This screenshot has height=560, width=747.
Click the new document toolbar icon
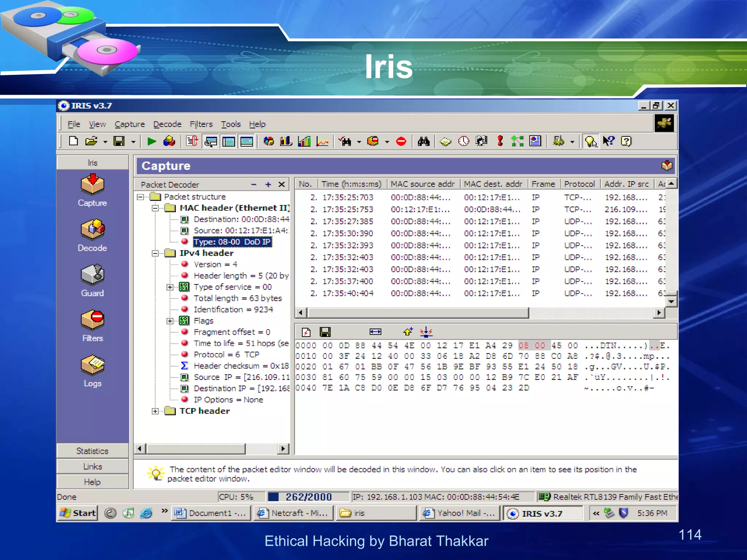73,141
